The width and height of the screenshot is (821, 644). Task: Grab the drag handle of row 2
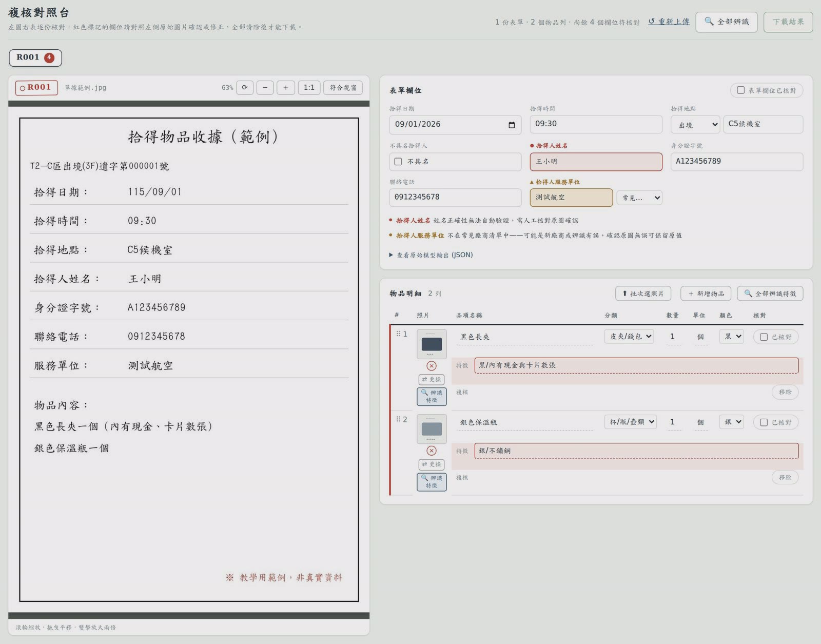click(x=398, y=419)
